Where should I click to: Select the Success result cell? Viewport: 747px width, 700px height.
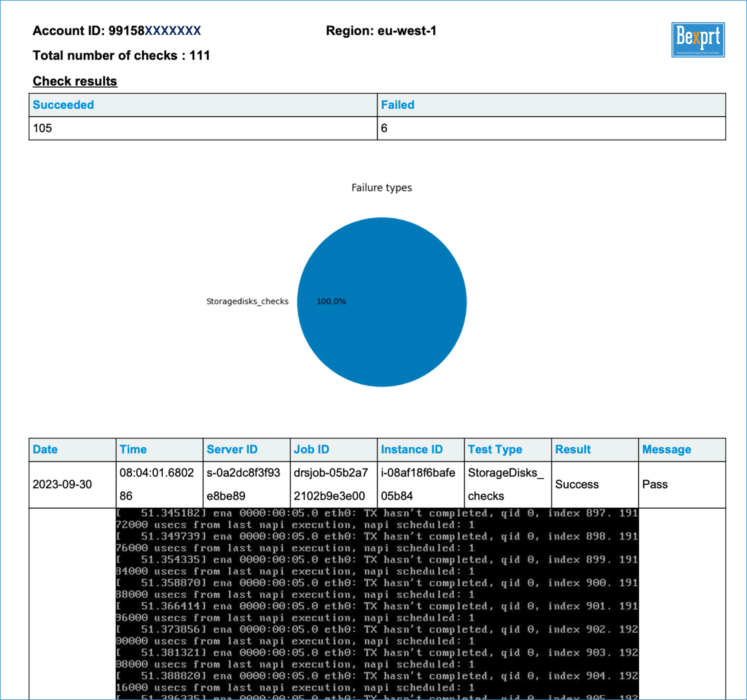577,485
